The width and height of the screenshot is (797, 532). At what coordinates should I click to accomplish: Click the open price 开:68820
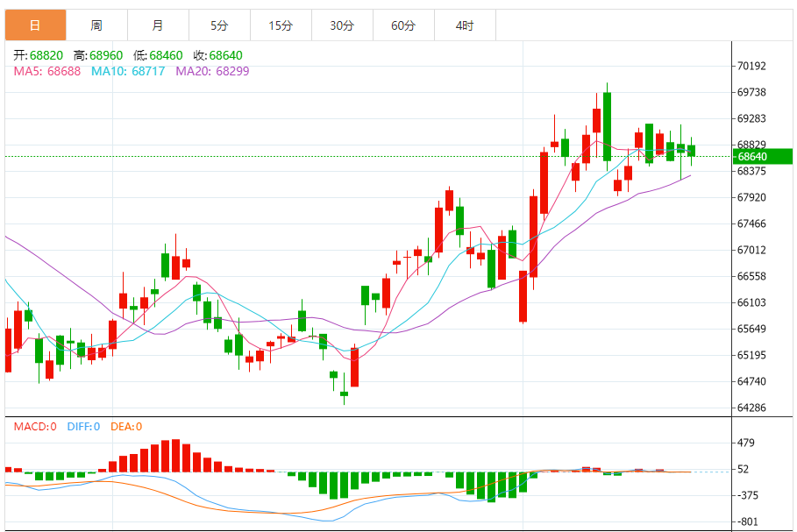[38, 55]
